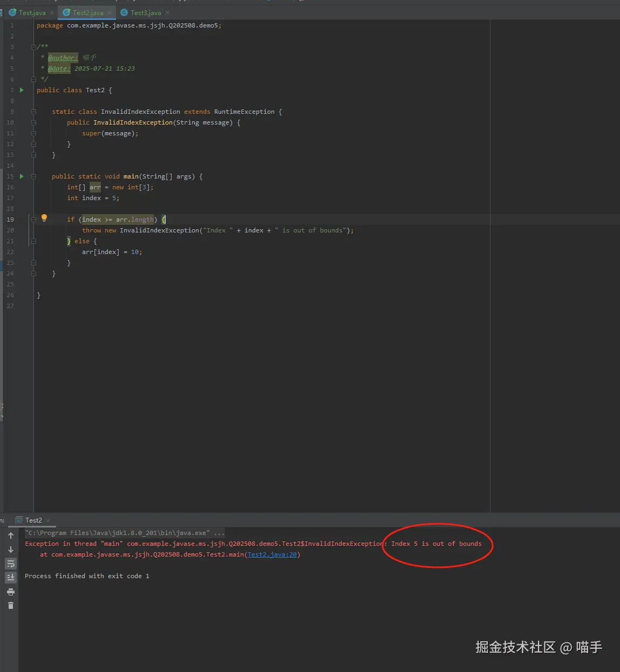The image size is (620, 672).
Task: Toggle scroll to end in Run console
Action: 11,577
